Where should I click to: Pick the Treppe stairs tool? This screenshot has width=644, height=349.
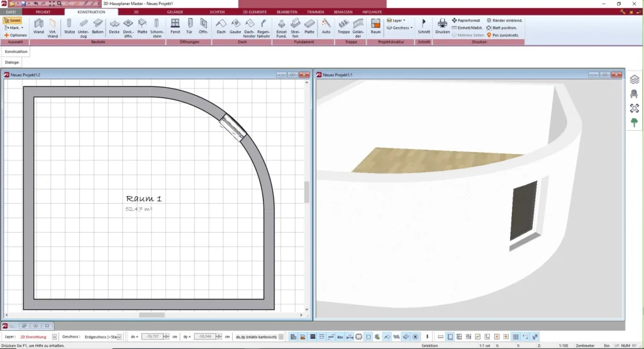pyautogui.click(x=343, y=26)
